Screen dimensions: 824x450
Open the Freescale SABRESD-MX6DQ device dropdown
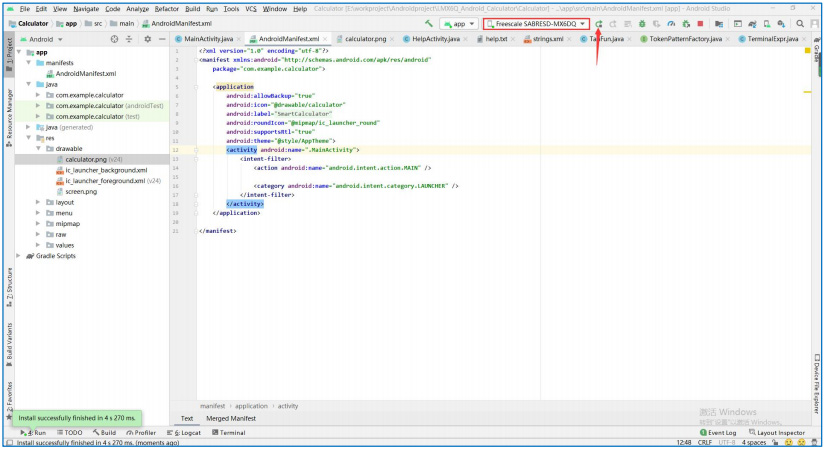[x=535, y=23]
